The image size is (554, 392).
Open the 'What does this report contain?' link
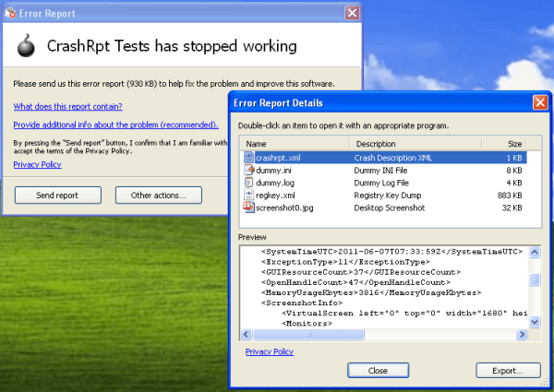click(x=66, y=107)
